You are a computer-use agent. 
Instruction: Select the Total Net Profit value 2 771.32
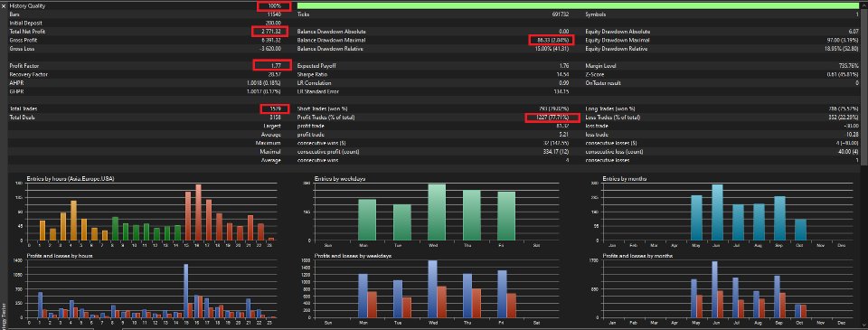coord(270,32)
